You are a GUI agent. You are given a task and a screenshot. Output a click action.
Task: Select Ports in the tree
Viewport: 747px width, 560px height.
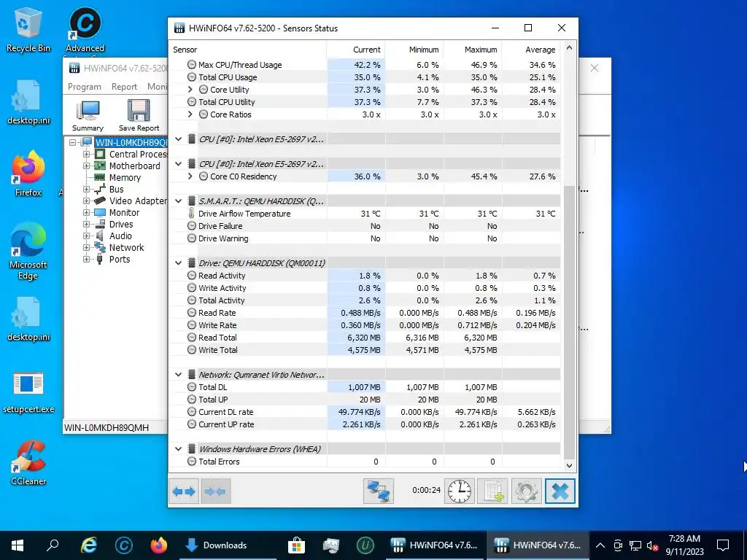tap(119, 259)
